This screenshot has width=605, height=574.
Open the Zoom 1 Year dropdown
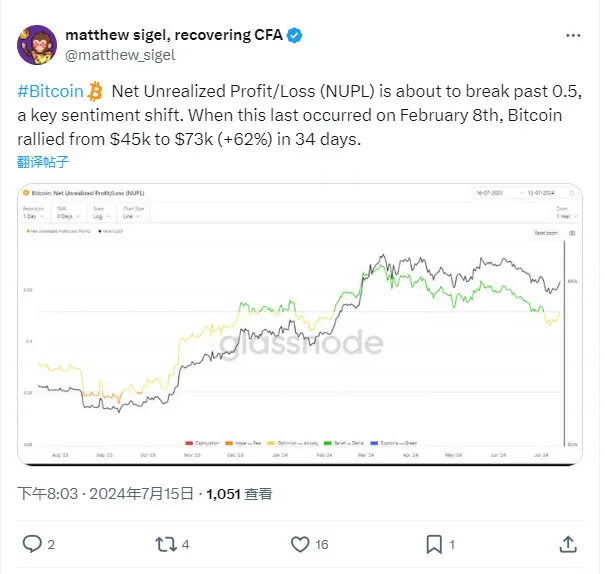point(561,215)
